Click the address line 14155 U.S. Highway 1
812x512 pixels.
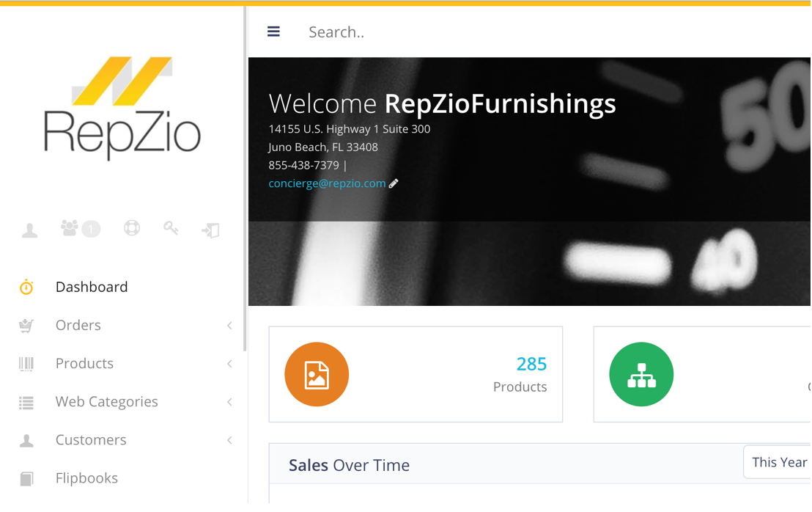[x=349, y=129]
